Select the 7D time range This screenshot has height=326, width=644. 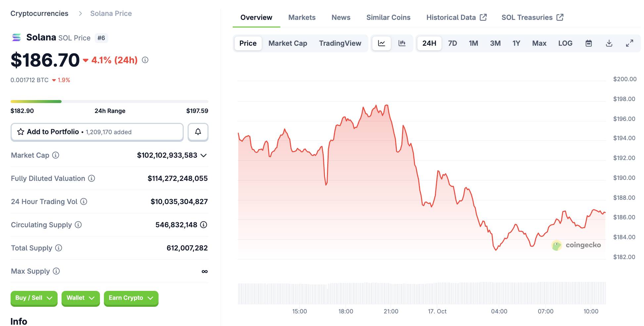pos(452,43)
